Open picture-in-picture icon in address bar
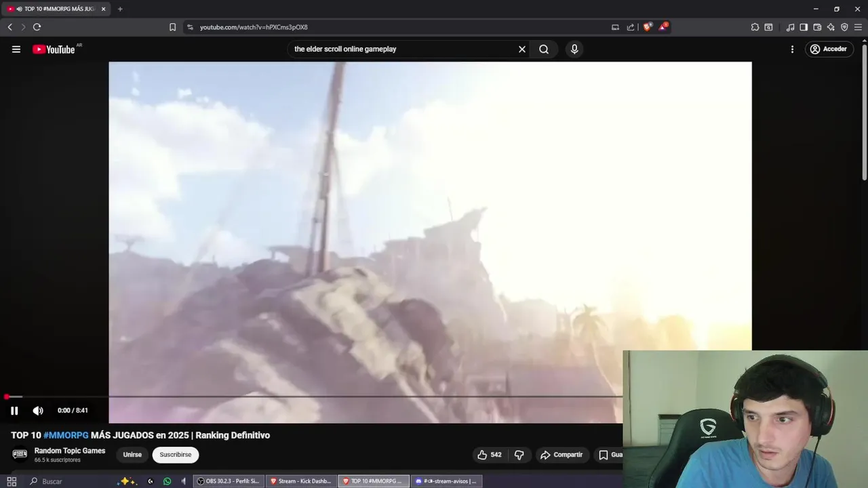This screenshot has width=868, height=488. click(x=615, y=27)
